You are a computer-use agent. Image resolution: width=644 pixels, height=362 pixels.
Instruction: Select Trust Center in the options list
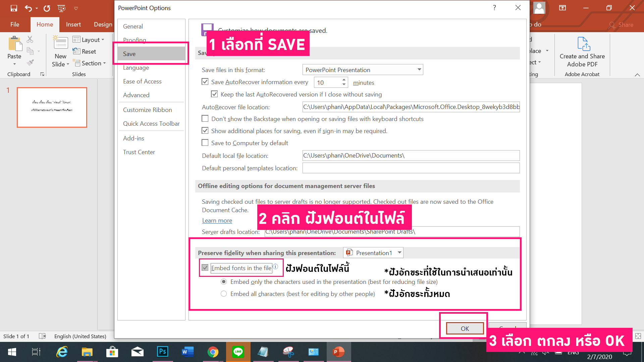[139, 152]
